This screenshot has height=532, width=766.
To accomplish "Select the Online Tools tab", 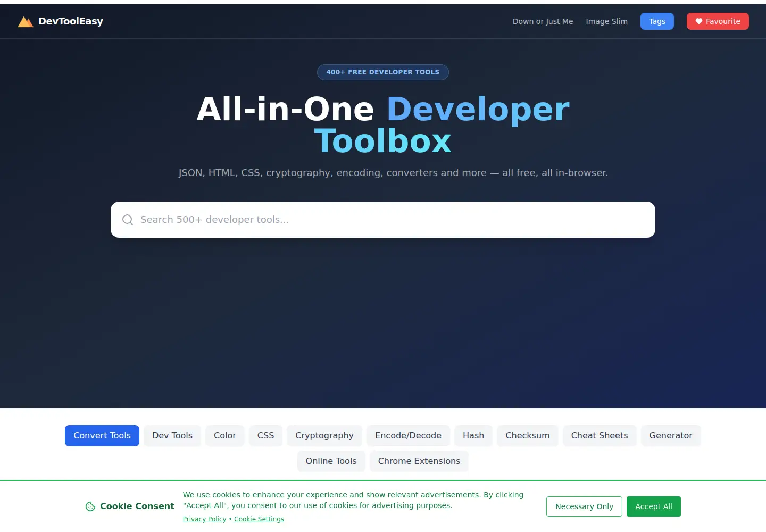I will pos(331,461).
